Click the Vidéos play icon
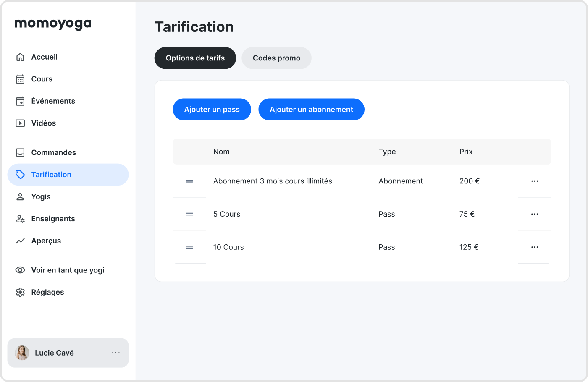The height and width of the screenshot is (382, 588). point(20,123)
